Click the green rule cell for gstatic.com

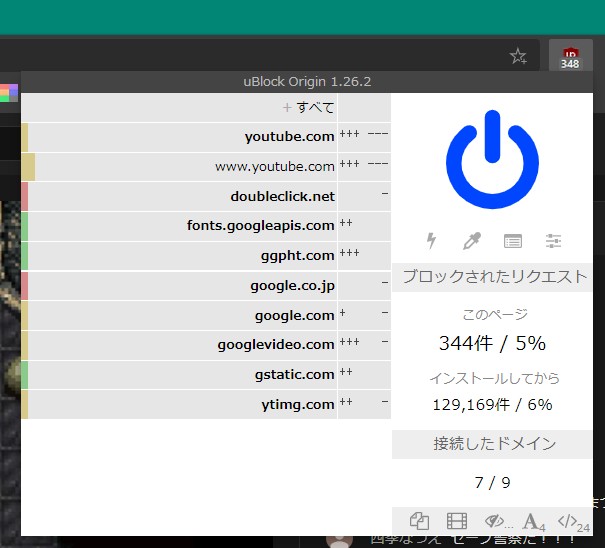tap(25, 375)
